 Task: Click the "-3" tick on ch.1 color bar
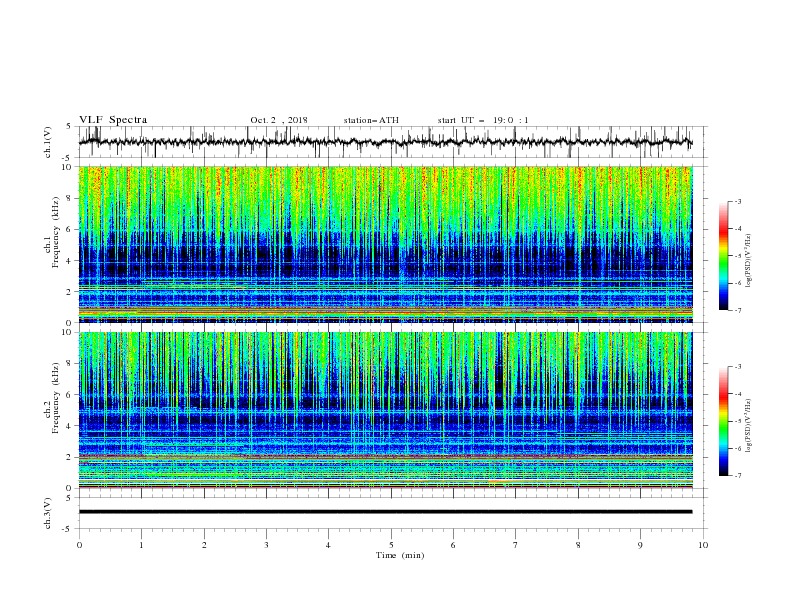[738, 201]
